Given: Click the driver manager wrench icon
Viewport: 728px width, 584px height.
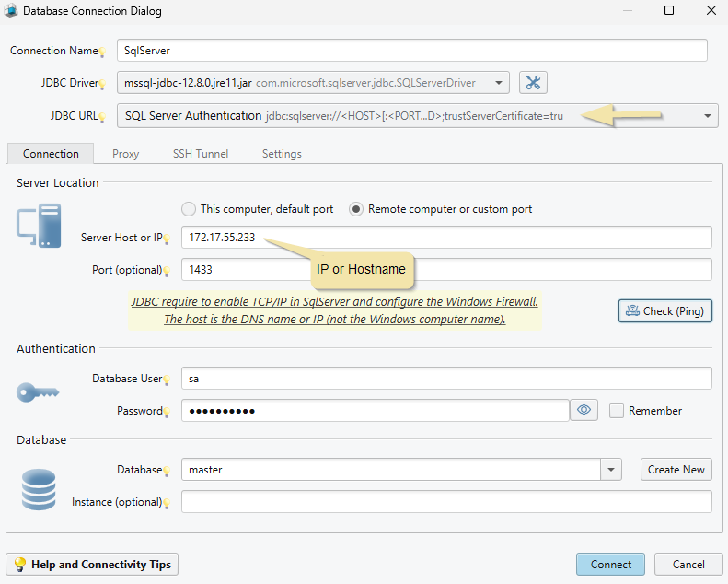Looking at the screenshot, I should tap(533, 82).
